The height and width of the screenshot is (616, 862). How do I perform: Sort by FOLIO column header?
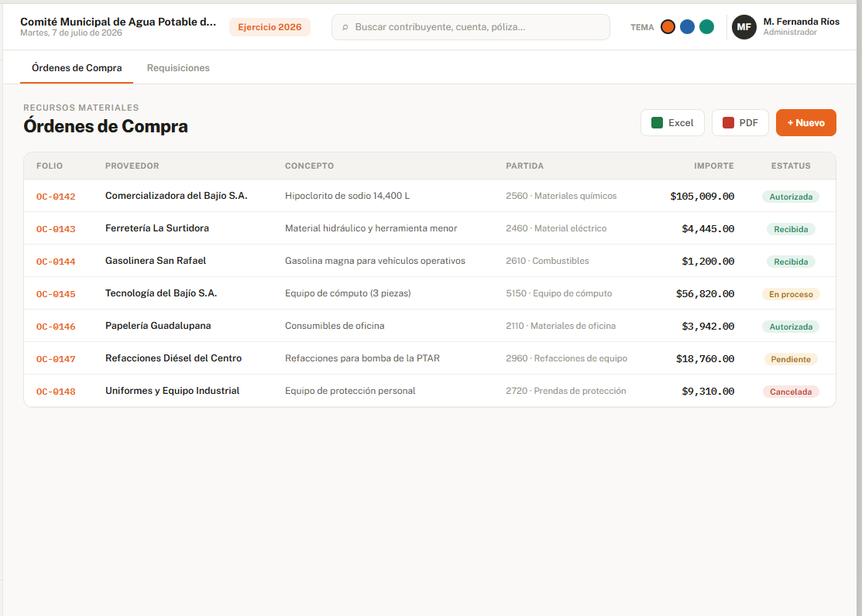(50, 166)
